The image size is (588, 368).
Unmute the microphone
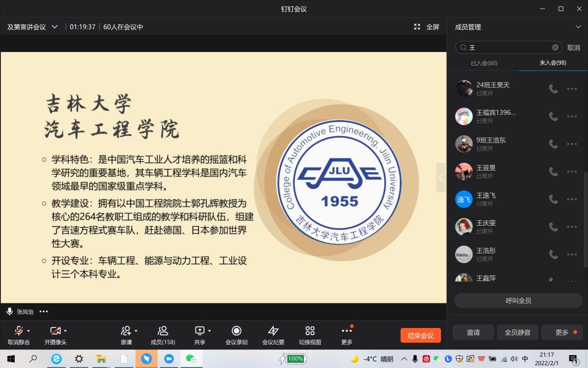[x=18, y=331]
